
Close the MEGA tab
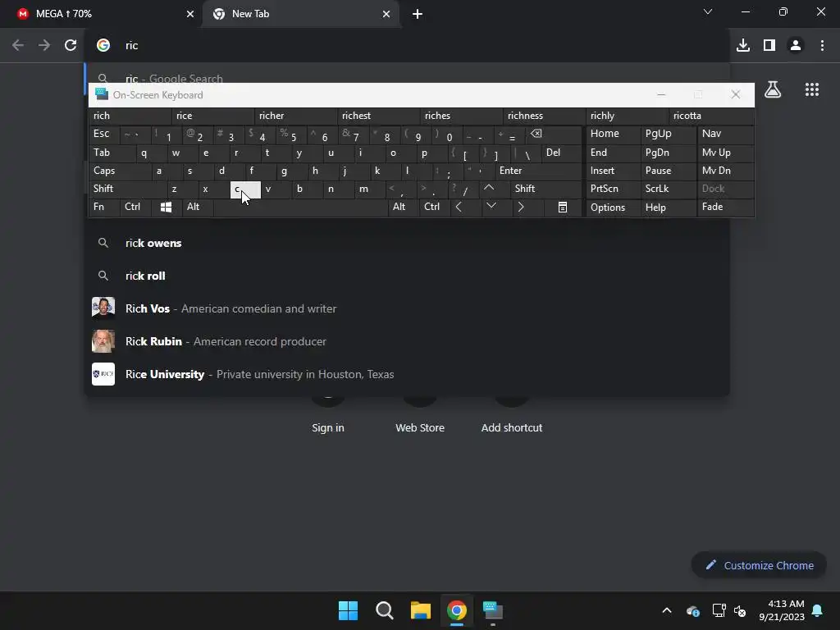coord(190,15)
